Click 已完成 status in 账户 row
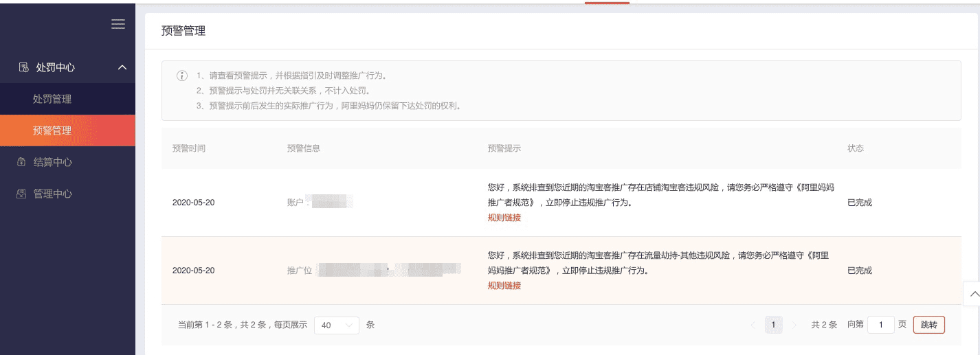980x355 pixels. 860,203
